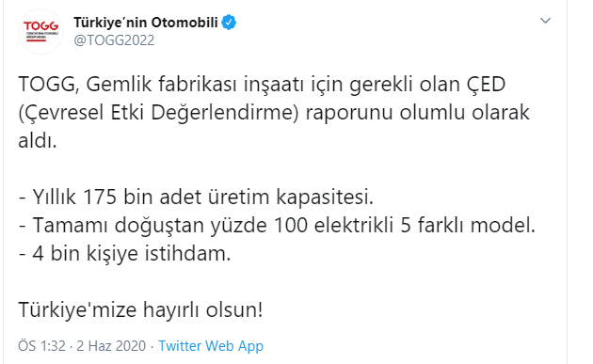Click the blue verified badge
The height and width of the screenshot is (364, 593).
click(x=229, y=23)
